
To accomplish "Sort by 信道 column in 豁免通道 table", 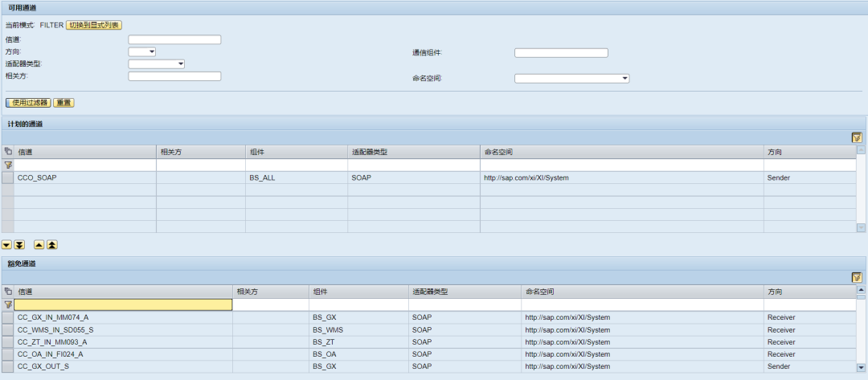I will (123, 292).
